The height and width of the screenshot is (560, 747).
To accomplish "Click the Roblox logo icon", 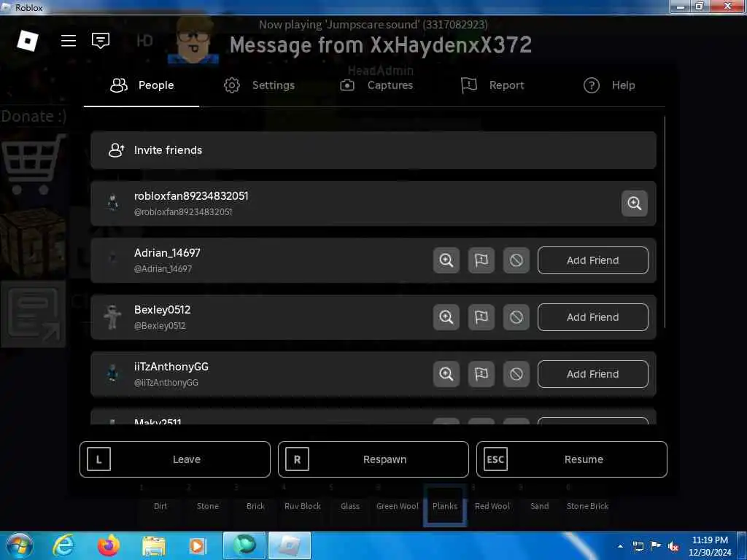I will 28,41.
